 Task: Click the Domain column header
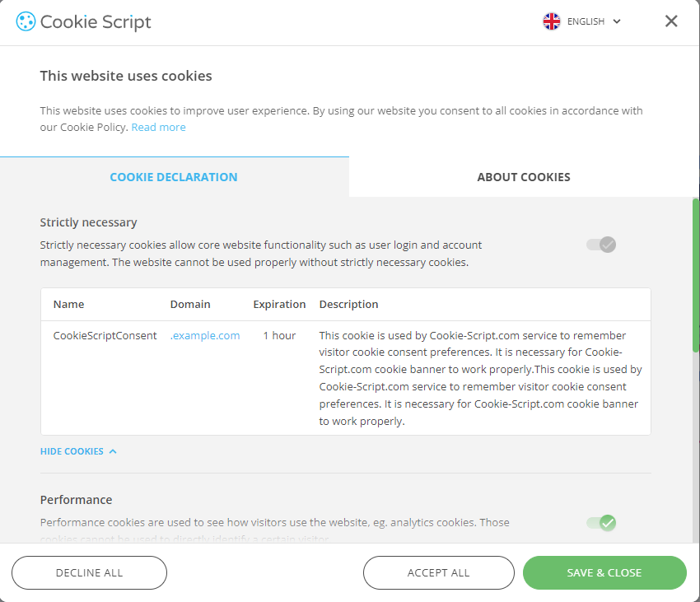click(x=190, y=304)
